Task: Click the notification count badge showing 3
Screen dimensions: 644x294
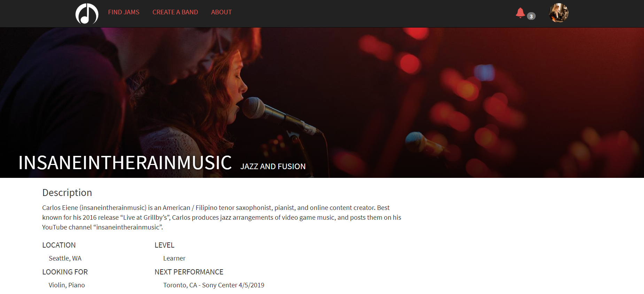Action: pos(531,16)
